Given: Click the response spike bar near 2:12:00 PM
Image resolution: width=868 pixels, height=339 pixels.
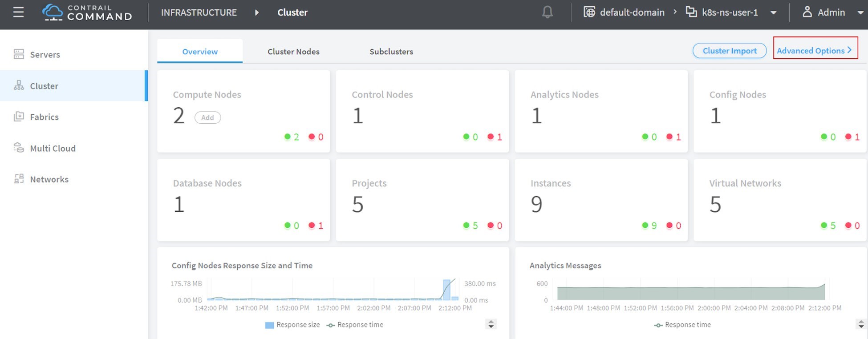Looking at the screenshot, I should coord(446,290).
